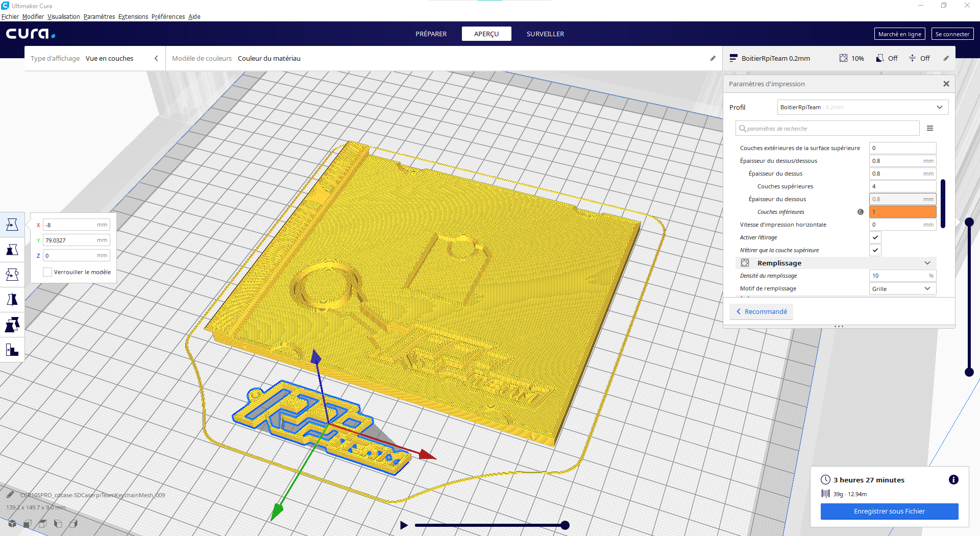The image size is (980, 536).
Task: Play the layer simulation
Action: click(x=404, y=525)
